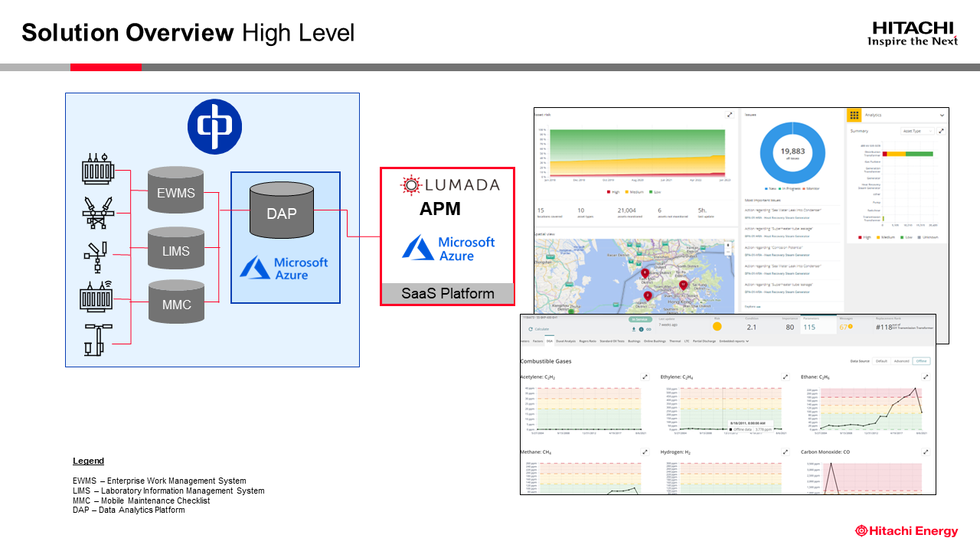Expand the Ethane chart
Viewport: 980px width, 551px height.
(926, 377)
